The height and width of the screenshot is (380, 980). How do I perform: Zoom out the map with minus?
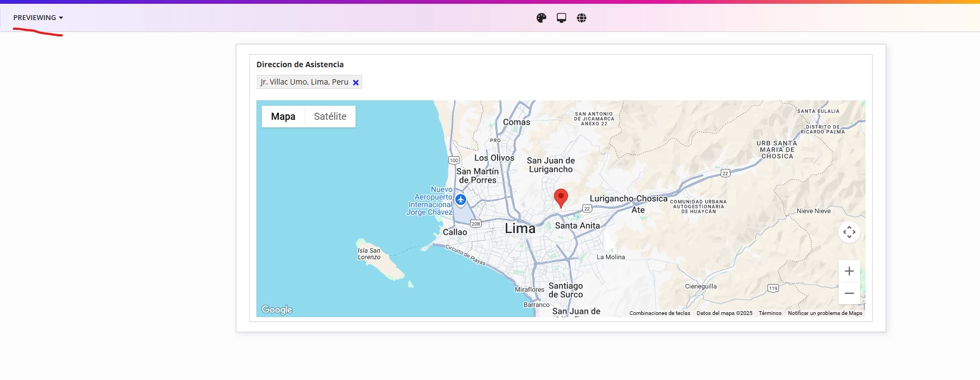(x=849, y=293)
